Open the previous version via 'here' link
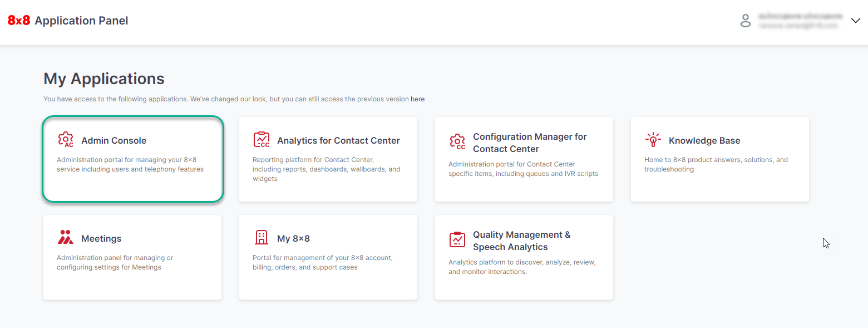This screenshot has width=868, height=328. click(417, 99)
